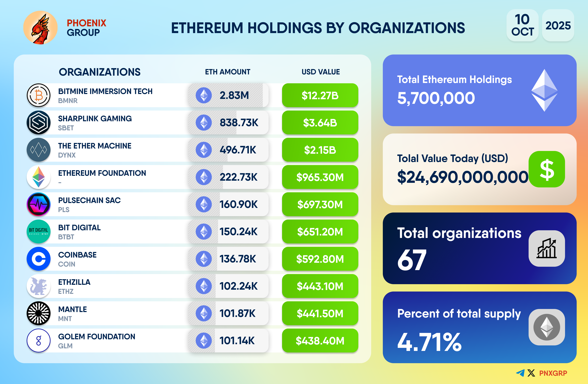Click the chart icon beside Total organizations
Image resolution: width=588 pixels, height=384 pixels.
pyautogui.click(x=547, y=248)
